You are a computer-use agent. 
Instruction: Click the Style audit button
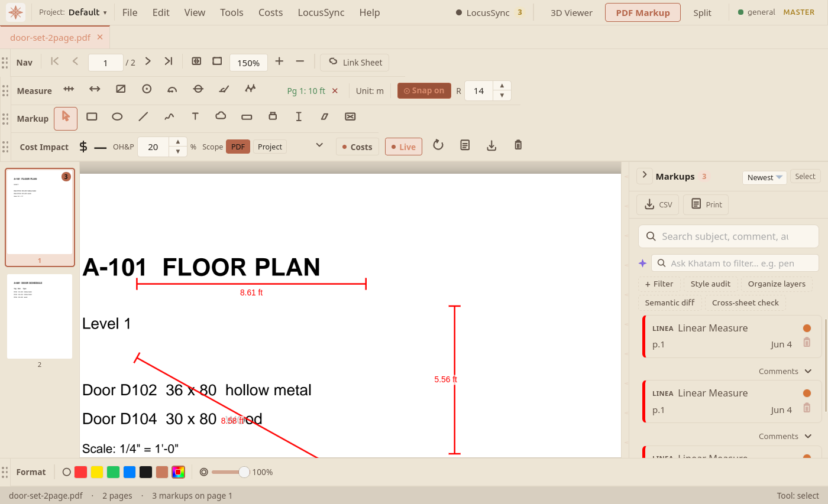[710, 284]
